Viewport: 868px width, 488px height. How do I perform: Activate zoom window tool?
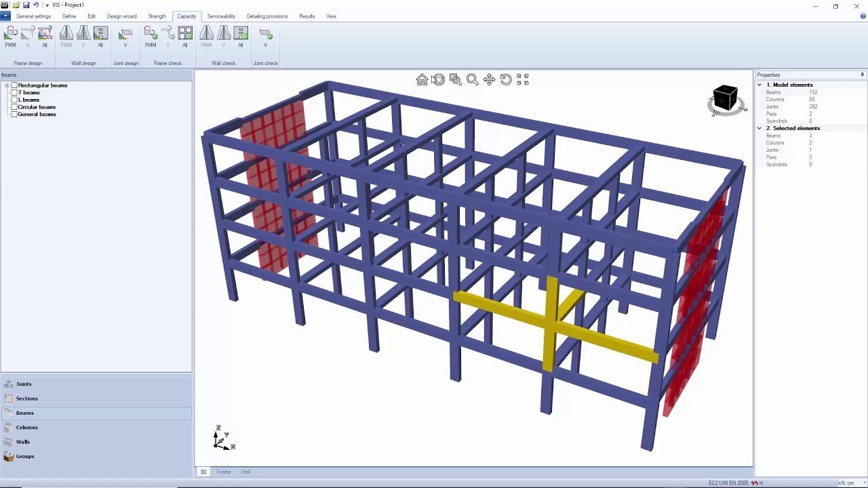[456, 80]
